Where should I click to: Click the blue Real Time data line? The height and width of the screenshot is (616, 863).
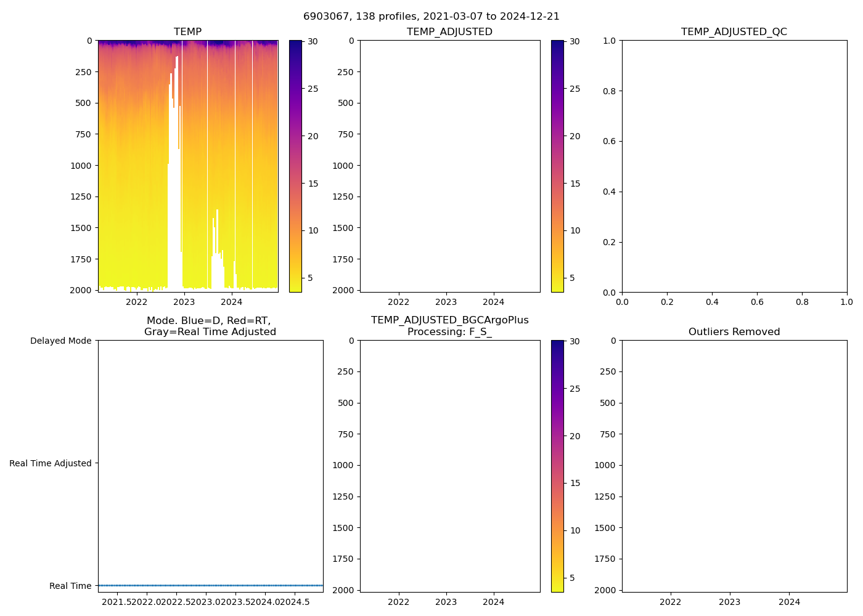pyautogui.click(x=210, y=585)
